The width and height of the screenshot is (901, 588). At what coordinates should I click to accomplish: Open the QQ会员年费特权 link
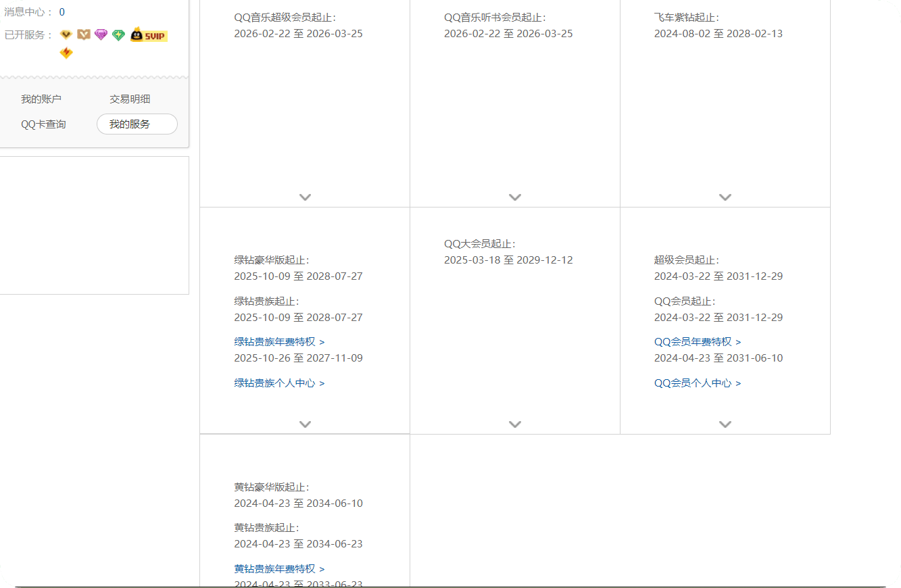pos(698,342)
